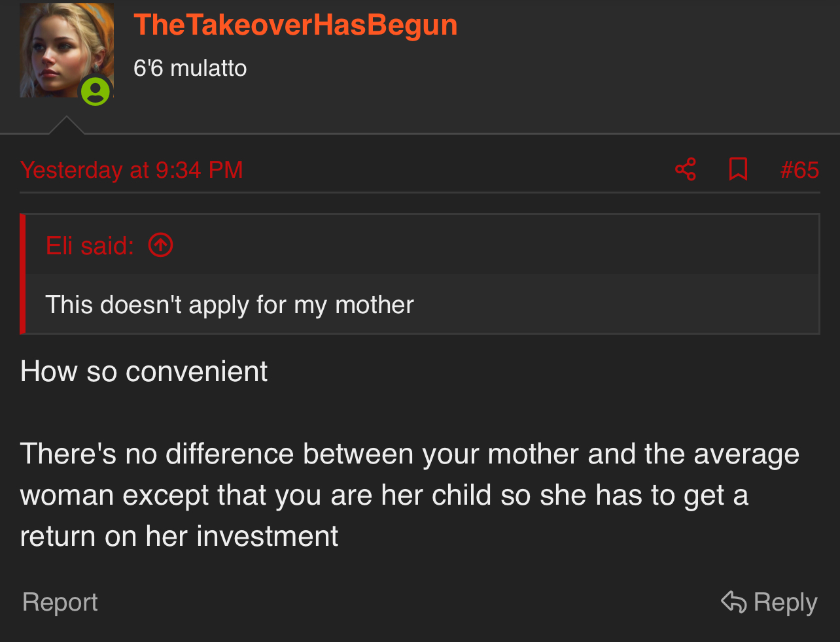
Task: Click the 'Eli said:' quote attribution
Action: (x=90, y=246)
